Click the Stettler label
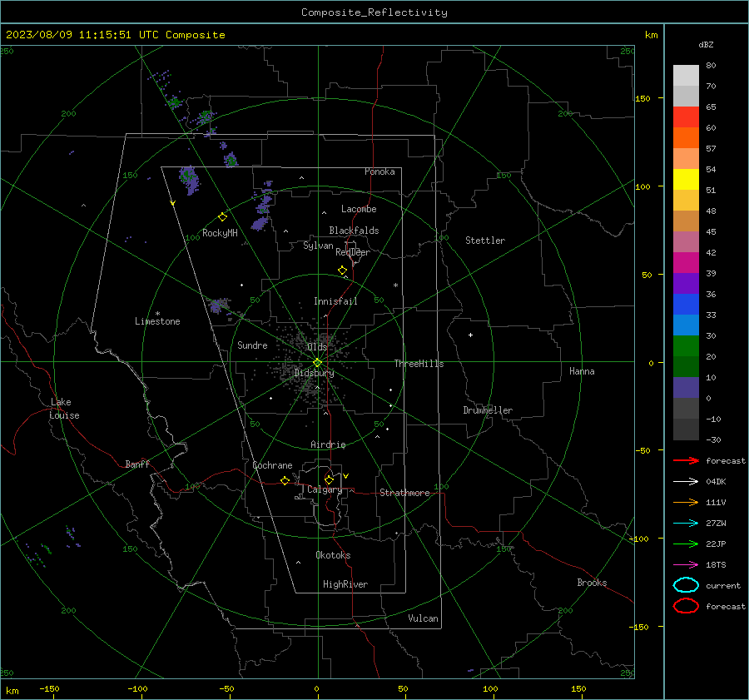 point(485,241)
